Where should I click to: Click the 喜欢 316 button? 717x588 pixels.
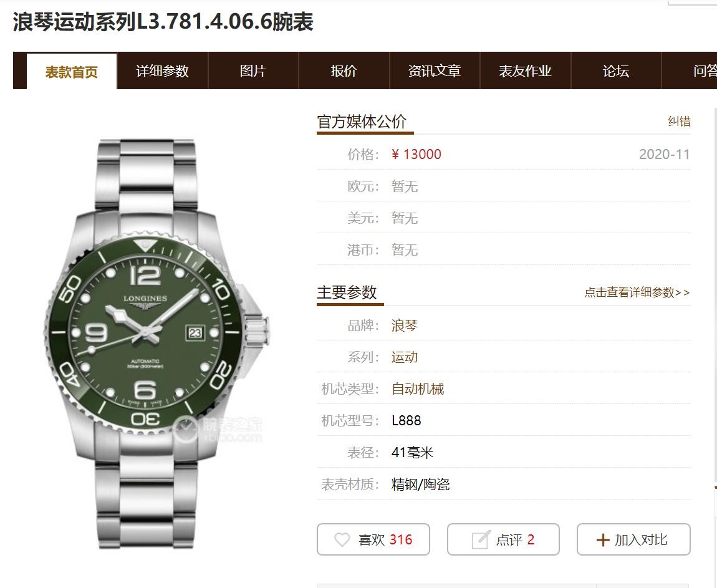pos(373,539)
